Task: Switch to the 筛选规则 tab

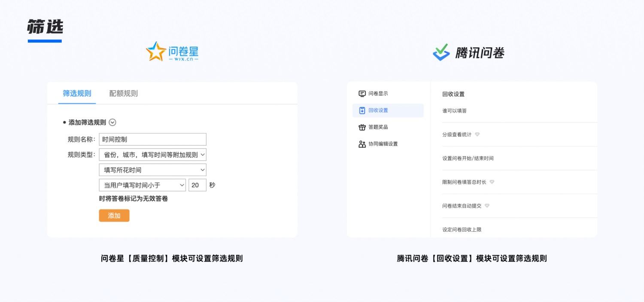Action: (x=77, y=93)
